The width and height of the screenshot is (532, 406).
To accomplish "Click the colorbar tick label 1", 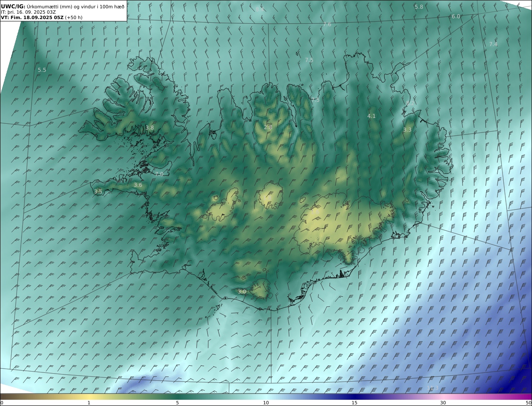I will coord(89,403).
